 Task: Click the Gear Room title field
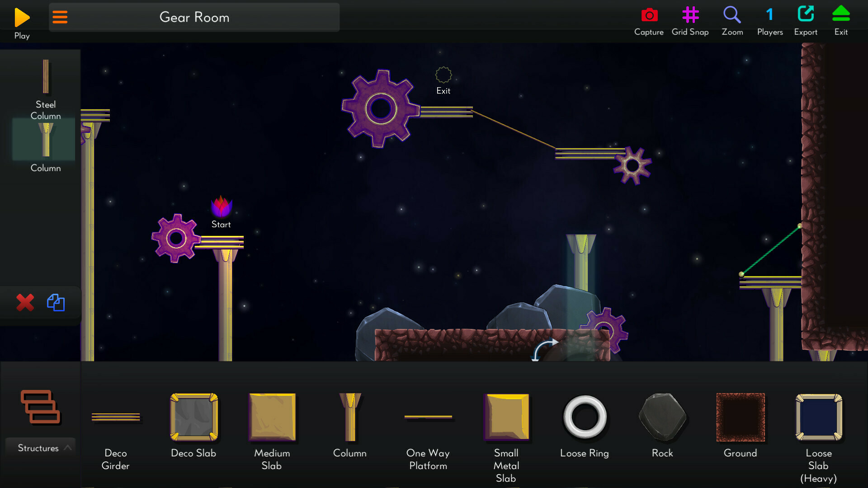[193, 17]
